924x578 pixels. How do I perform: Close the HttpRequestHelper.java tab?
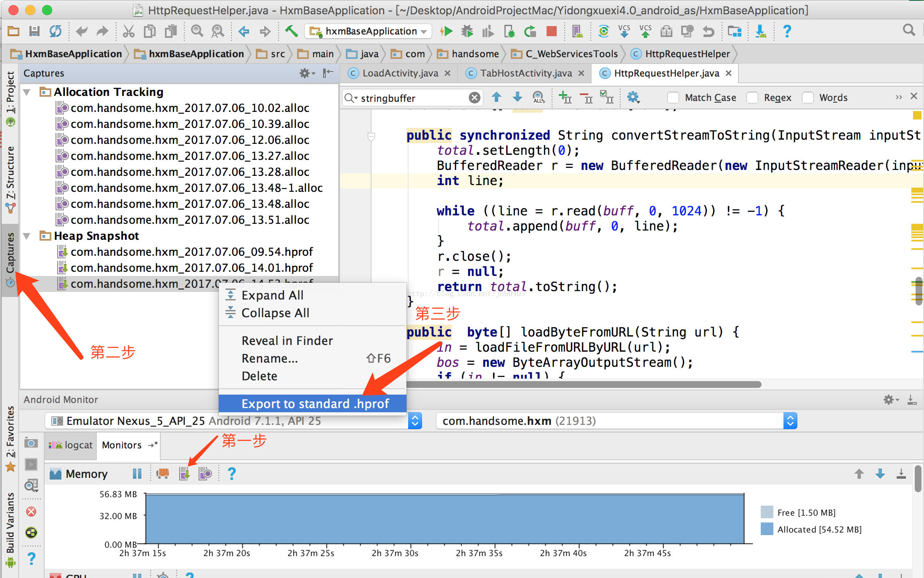pyautogui.click(x=729, y=73)
